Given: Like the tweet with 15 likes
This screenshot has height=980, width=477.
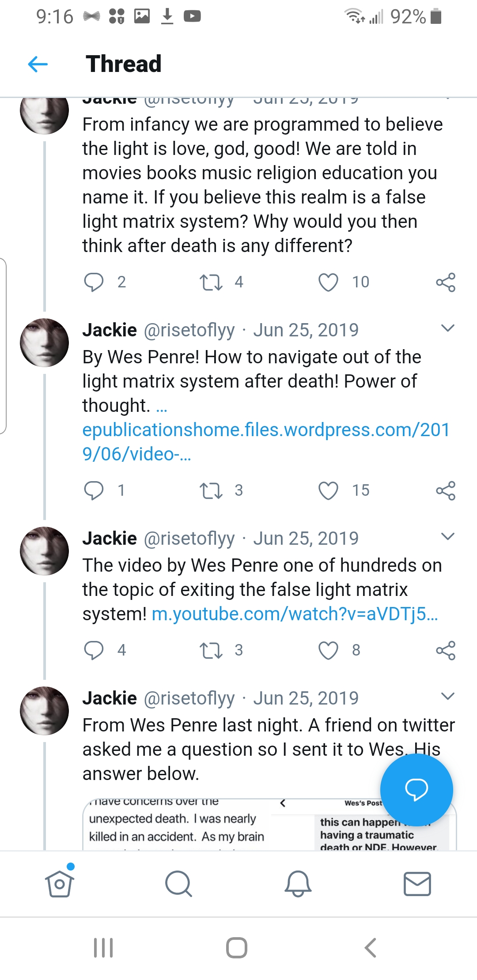Looking at the screenshot, I should (328, 490).
